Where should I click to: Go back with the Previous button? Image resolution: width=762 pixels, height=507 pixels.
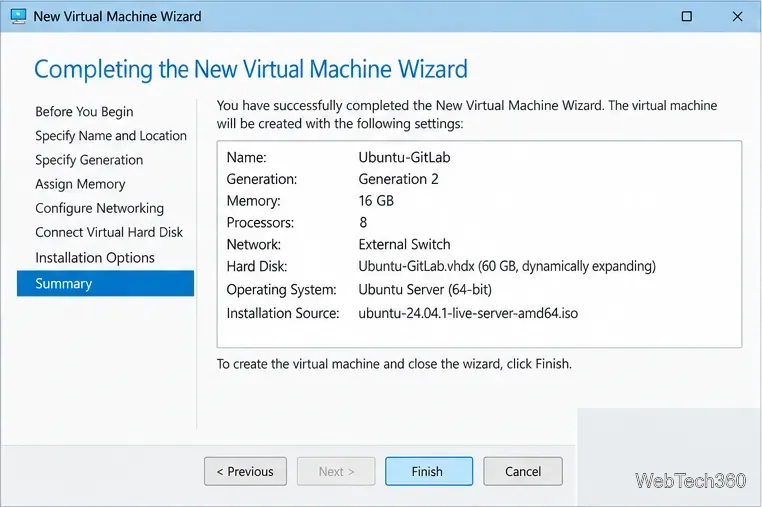(245, 471)
